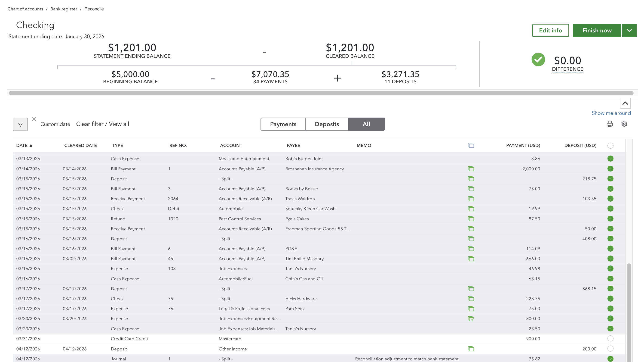Click the Edit info button
The width and height of the screenshot is (644, 362).
tap(550, 31)
